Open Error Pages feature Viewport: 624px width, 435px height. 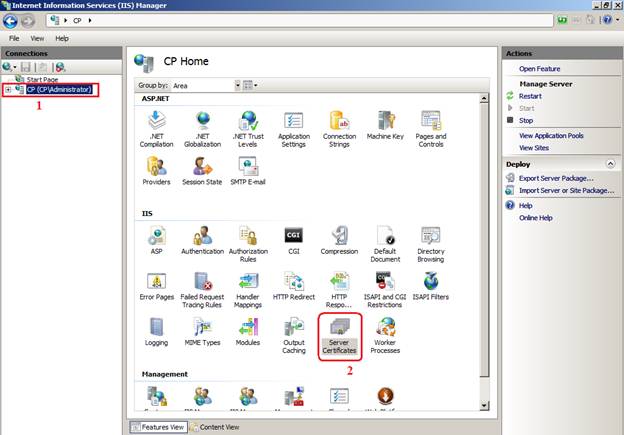[156, 286]
